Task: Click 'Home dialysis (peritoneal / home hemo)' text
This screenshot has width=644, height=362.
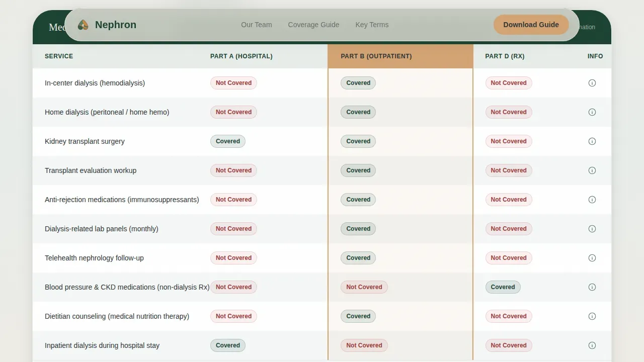Action: [107, 112]
